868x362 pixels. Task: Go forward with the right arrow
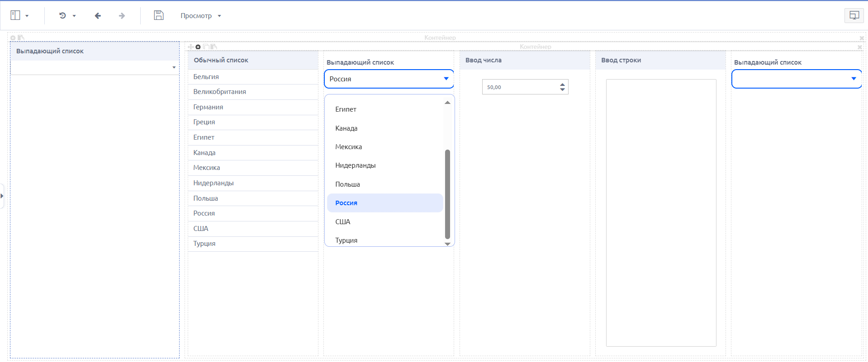tap(122, 16)
